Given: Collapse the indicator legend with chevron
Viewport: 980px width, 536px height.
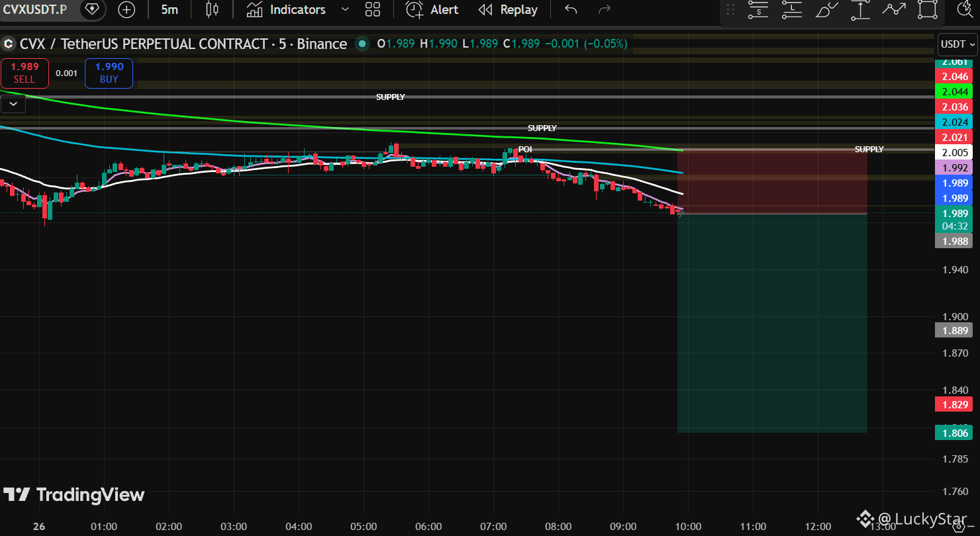Looking at the screenshot, I should (13, 103).
